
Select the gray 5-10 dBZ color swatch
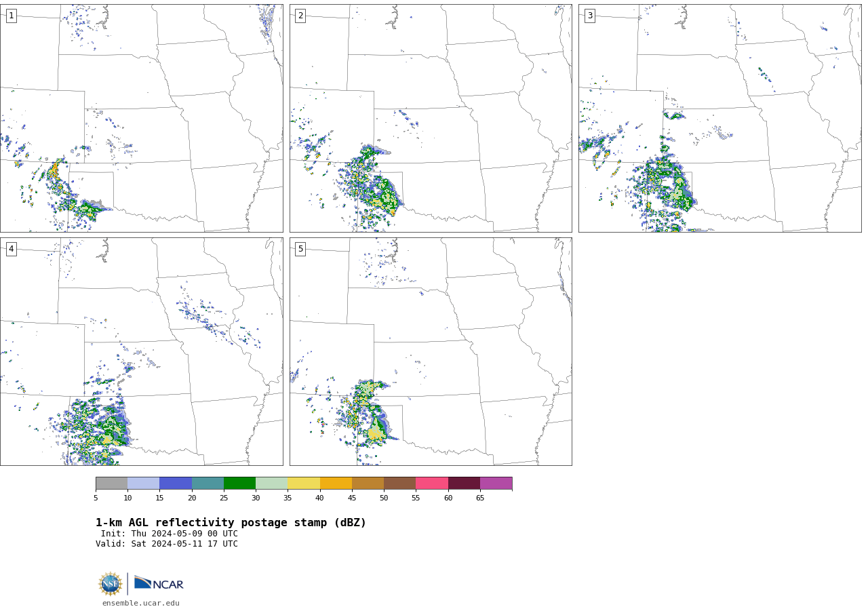point(111,484)
